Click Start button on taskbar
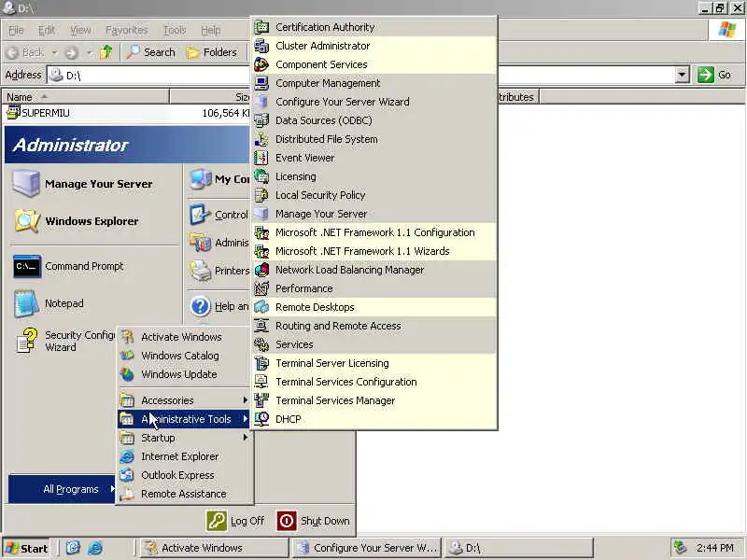The width and height of the screenshot is (747, 560). pyautogui.click(x=27, y=548)
